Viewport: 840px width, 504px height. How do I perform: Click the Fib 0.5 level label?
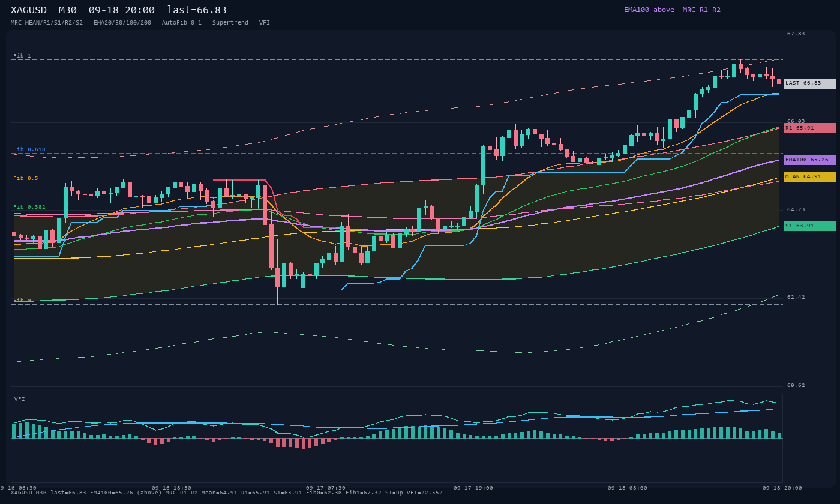pos(26,178)
